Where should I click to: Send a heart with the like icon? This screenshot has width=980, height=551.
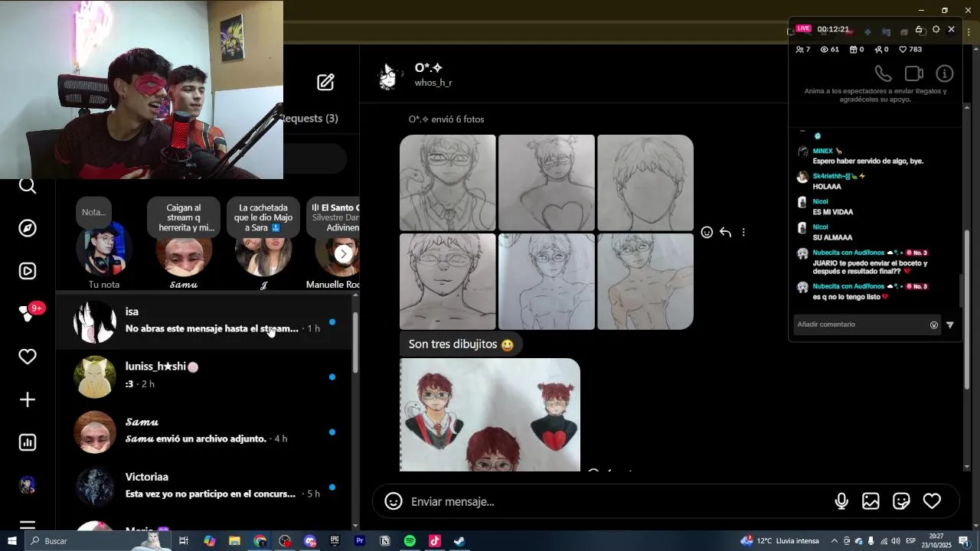click(932, 501)
